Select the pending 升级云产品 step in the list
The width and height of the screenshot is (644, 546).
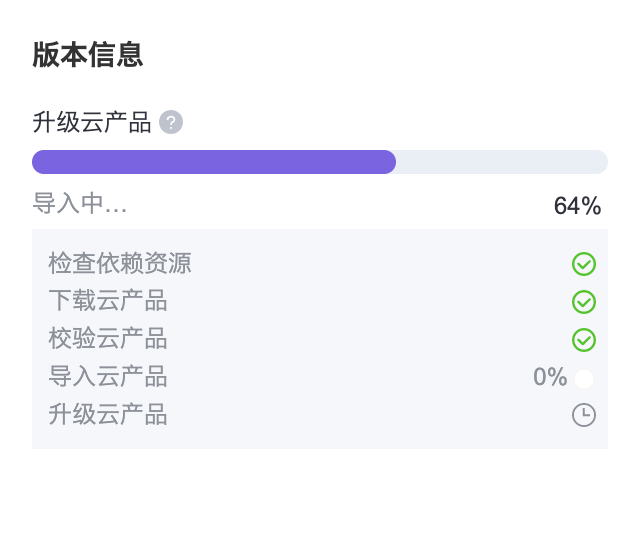click(x=108, y=415)
